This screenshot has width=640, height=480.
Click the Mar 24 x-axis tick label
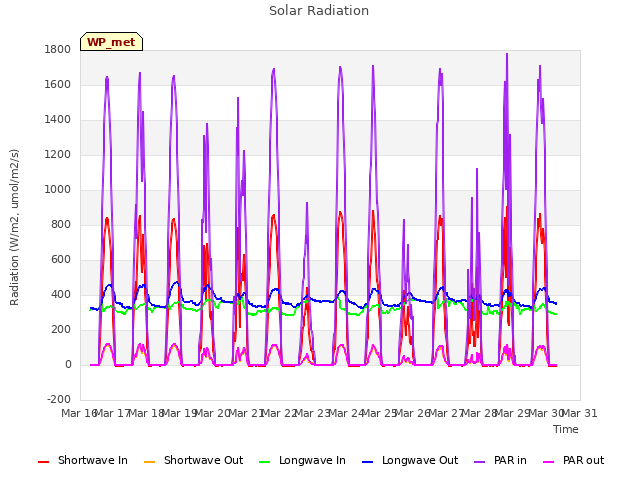347,413
